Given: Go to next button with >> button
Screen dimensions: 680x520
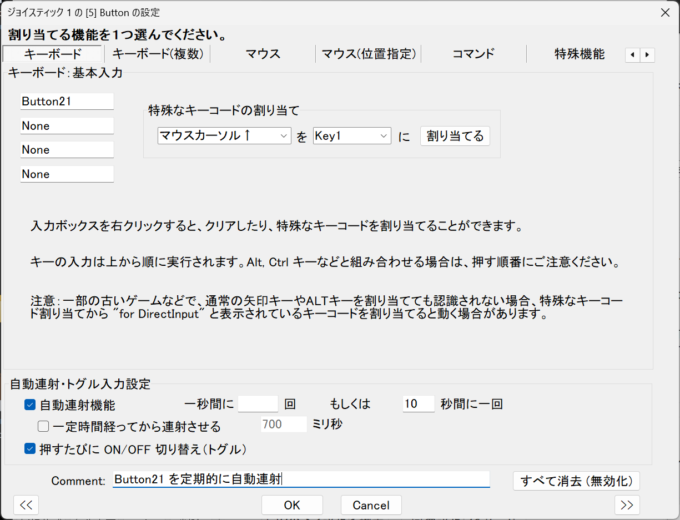Looking at the screenshot, I should 627,505.
